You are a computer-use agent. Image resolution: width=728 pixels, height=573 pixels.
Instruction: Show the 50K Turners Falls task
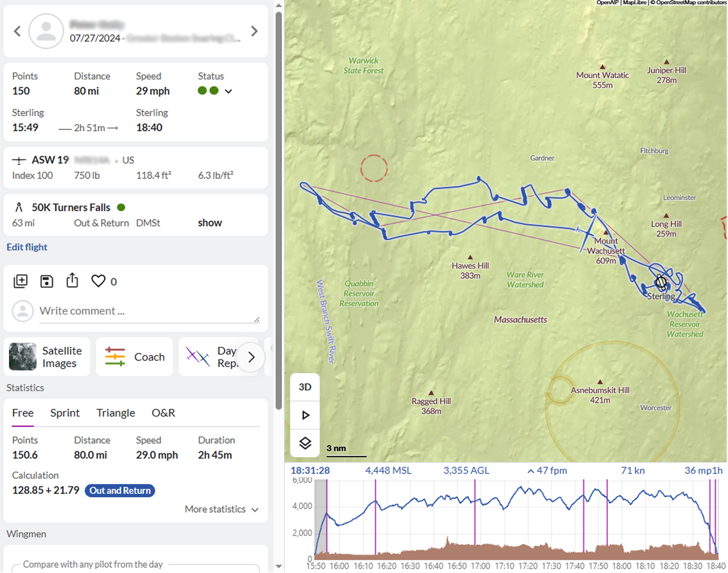[x=210, y=223]
